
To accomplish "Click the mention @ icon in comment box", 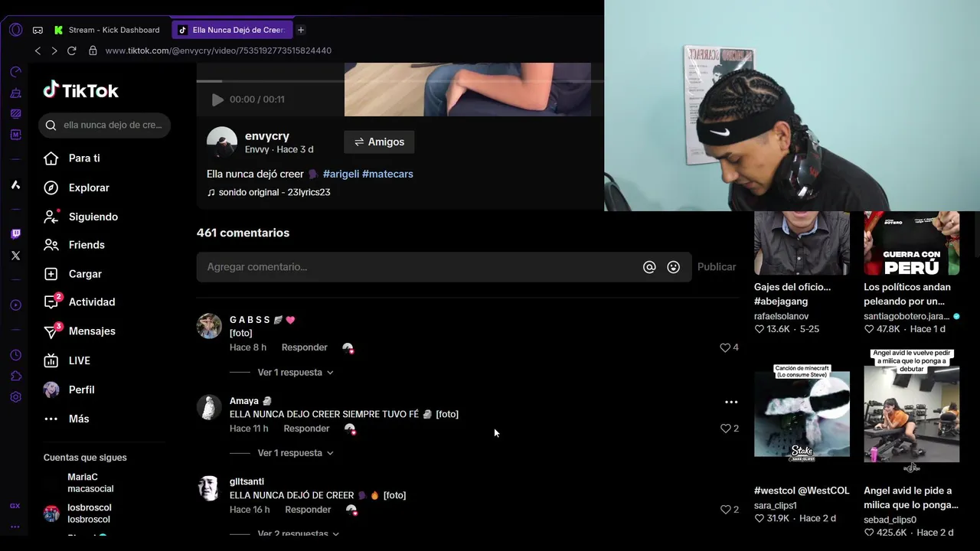I will 649,267.
